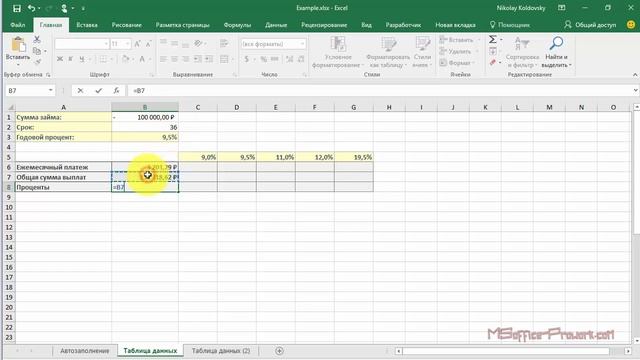Toggle Bold formatting (Ж)
The image size is (640, 360).
(x=60, y=59)
